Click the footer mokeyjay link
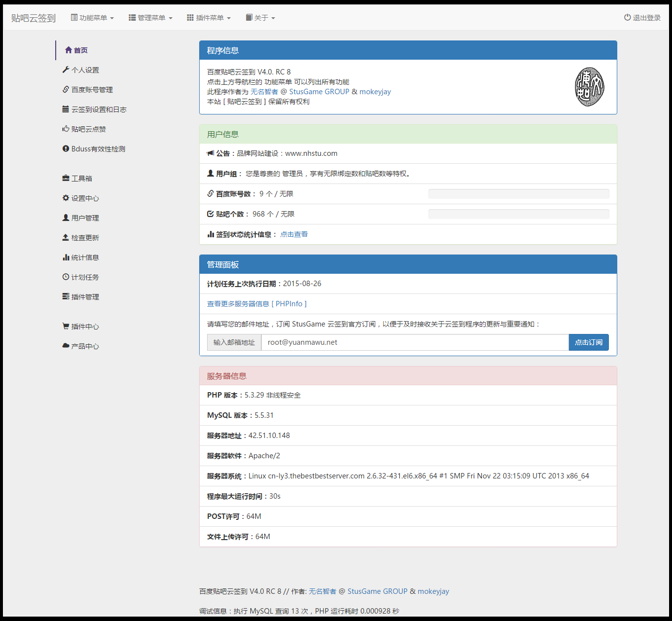 (x=433, y=591)
